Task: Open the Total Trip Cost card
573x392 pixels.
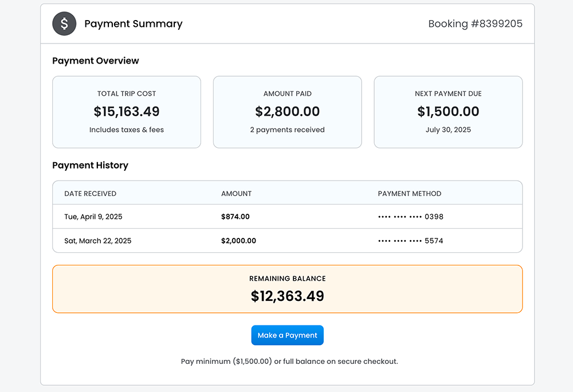Action: pos(127,112)
